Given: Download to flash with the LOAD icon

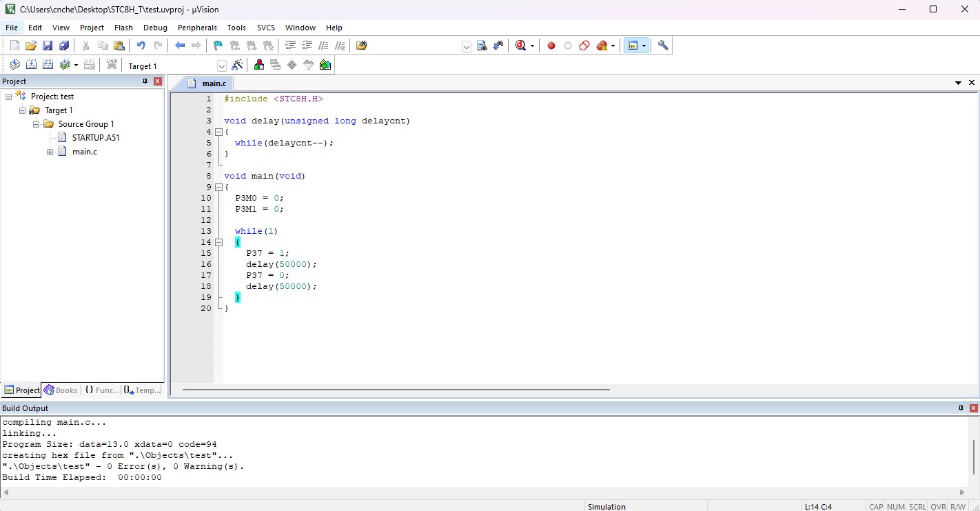Looking at the screenshot, I should 112,65.
